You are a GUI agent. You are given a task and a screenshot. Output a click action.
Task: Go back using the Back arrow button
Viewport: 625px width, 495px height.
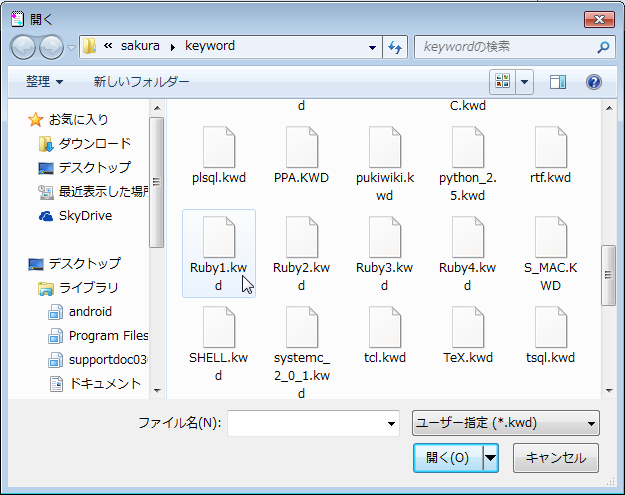coord(23,47)
